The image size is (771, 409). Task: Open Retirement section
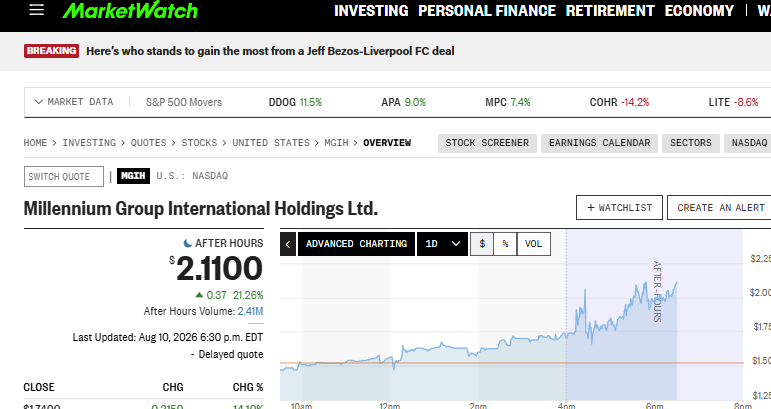[610, 11]
